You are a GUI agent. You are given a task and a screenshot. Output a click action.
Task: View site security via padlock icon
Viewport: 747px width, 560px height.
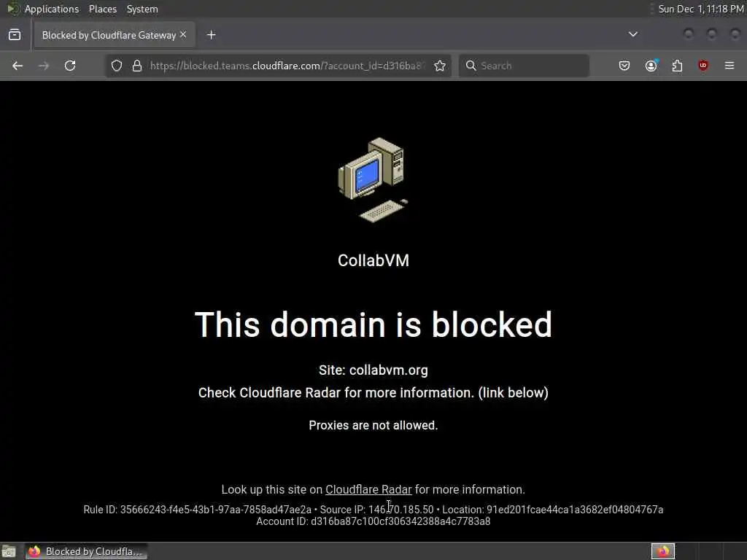click(137, 66)
